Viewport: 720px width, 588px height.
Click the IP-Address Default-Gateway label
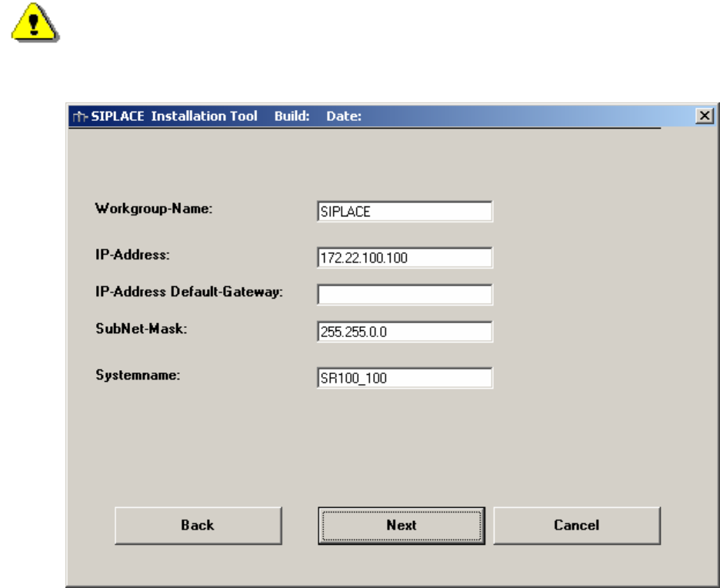[x=189, y=292]
